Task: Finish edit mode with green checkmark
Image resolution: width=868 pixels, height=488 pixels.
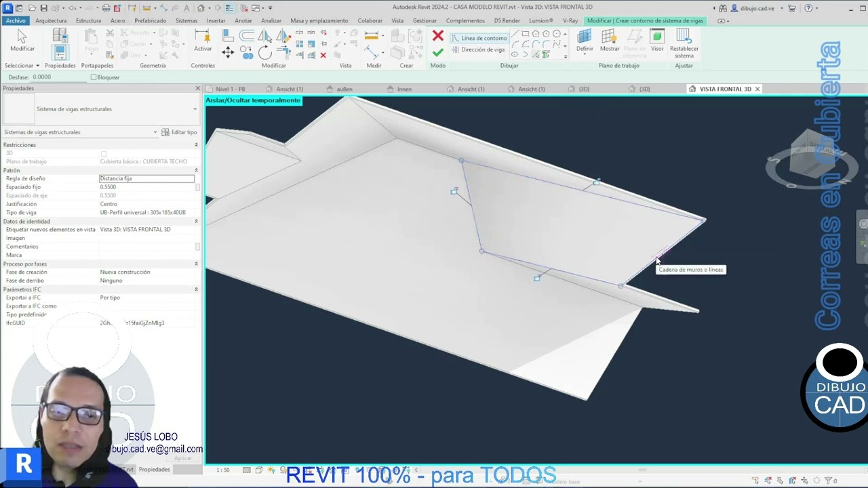Action: pos(437,52)
